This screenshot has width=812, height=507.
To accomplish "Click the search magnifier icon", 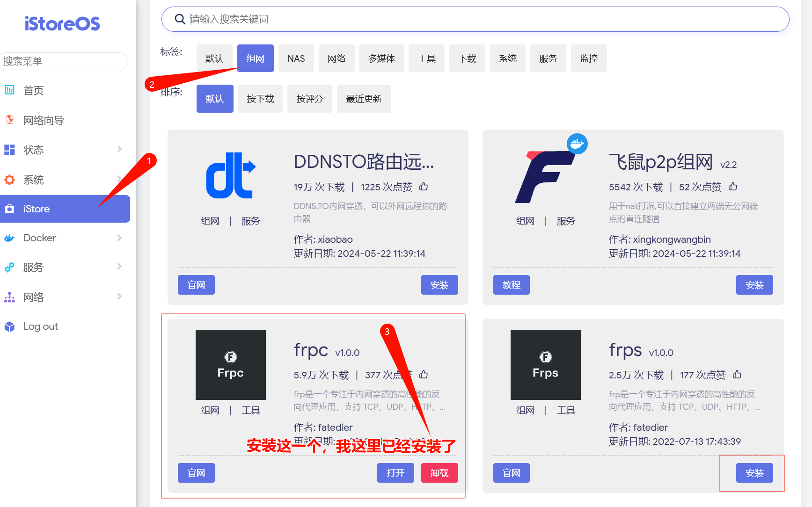I will [180, 19].
